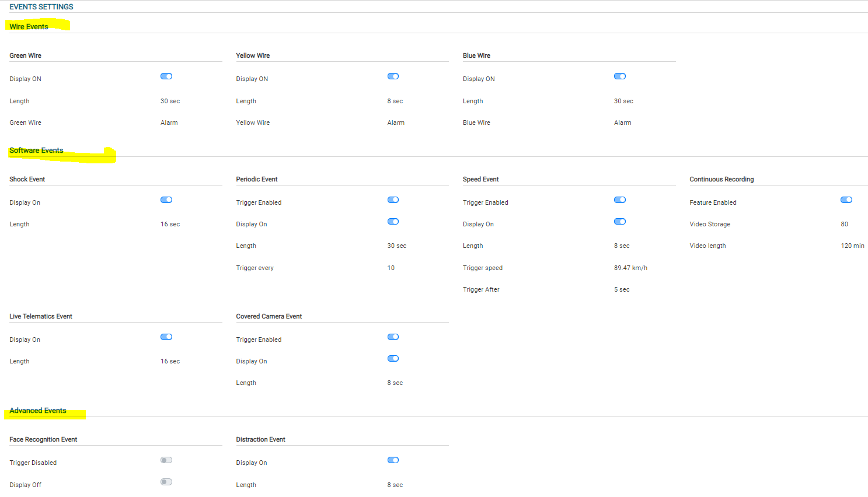Toggle Shock Event Display On switch
Image resolution: width=868 pixels, height=497 pixels.
(x=166, y=200)
